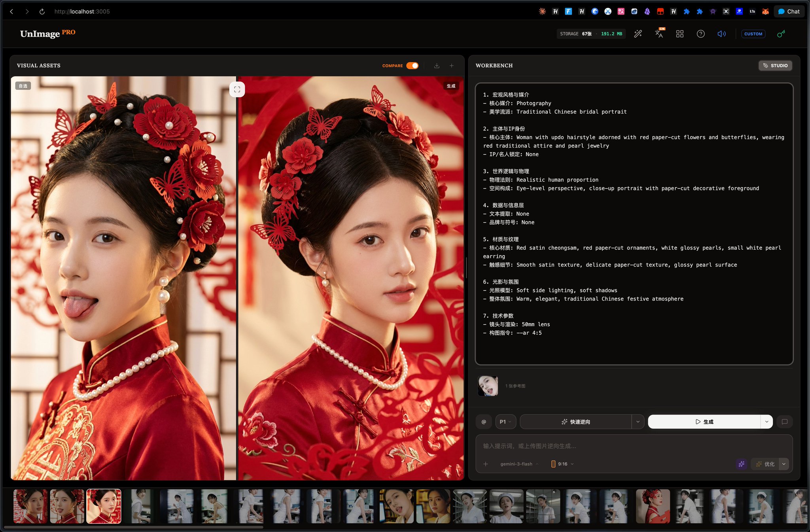This screenshot has height=532, width=810.
Task: Click the prompt text input field
Action: click(634, 446)
